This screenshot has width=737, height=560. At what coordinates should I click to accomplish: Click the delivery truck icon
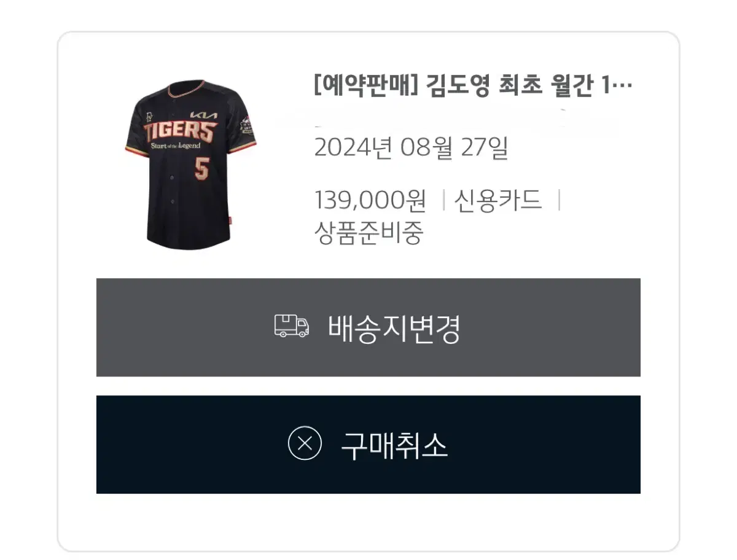(x=292, y=327)
